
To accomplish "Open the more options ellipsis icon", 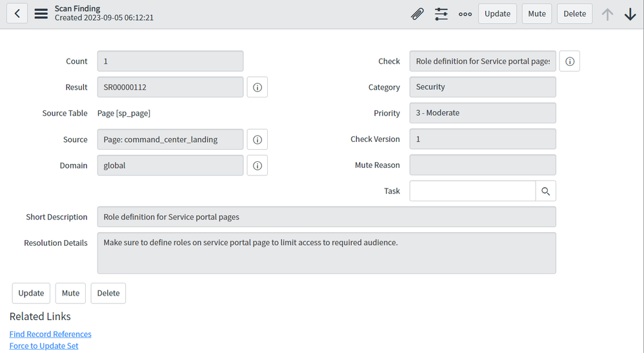I will (x=465, y=14).
